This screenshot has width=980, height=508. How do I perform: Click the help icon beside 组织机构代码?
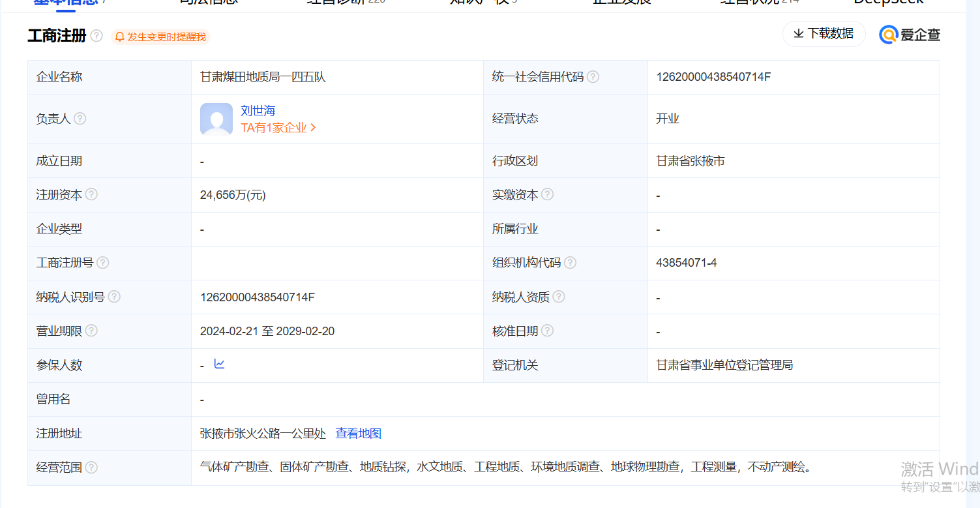570,263
